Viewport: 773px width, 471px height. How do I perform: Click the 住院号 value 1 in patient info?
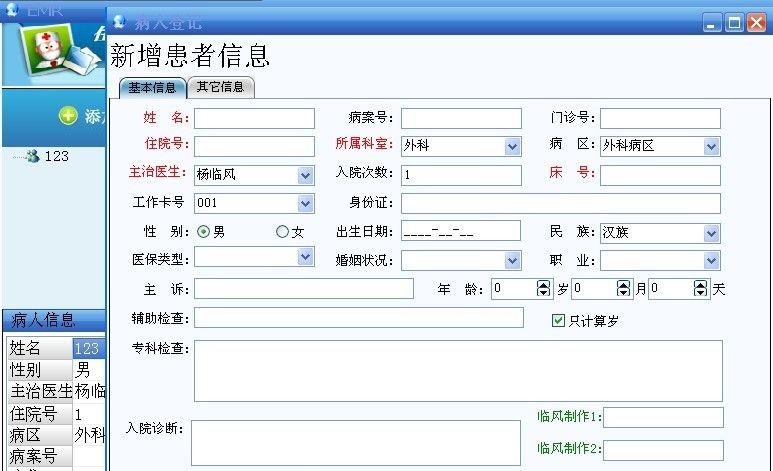[x=89, y=414]
